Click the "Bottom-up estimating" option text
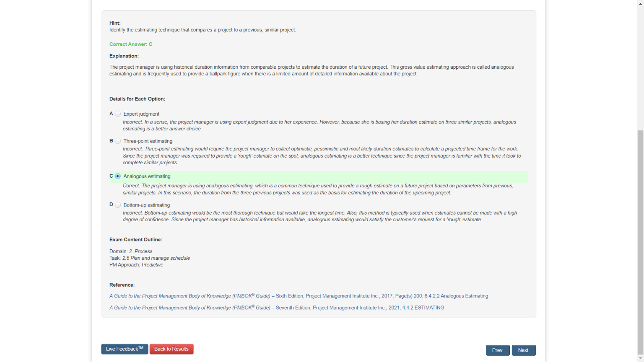The image size is (644, 362). pyautogui.click(x=146, y=205)
